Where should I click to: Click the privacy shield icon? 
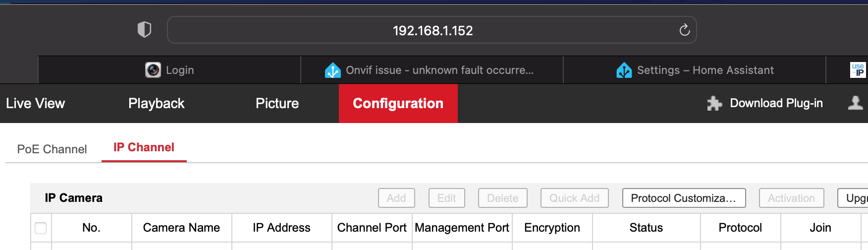(x=144, y=30)
